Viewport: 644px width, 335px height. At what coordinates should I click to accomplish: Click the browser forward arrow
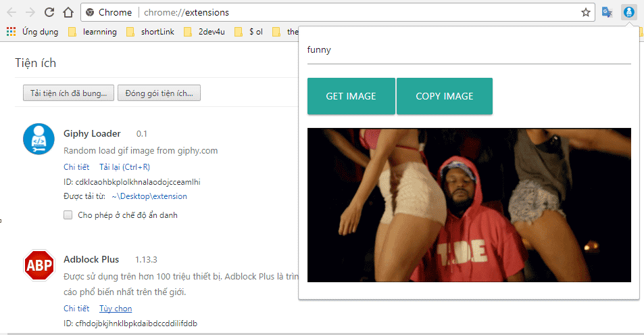click(x=30, y=12)
